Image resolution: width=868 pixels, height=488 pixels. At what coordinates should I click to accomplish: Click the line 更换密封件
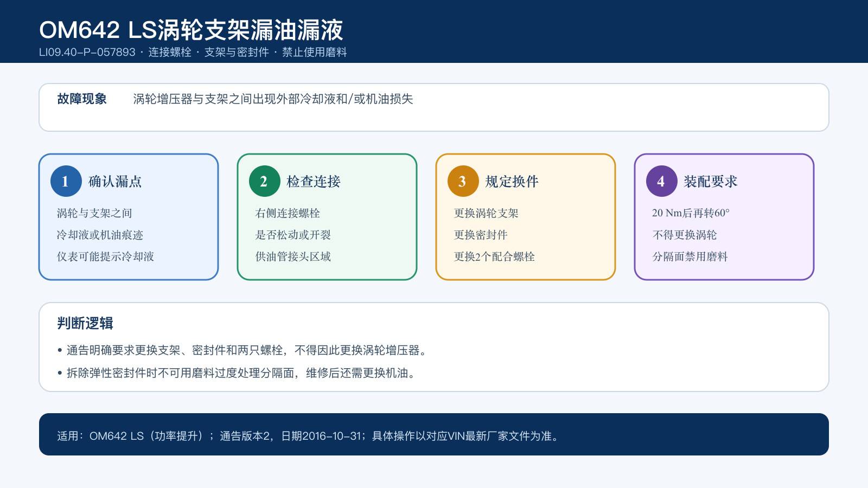(481, 235)
